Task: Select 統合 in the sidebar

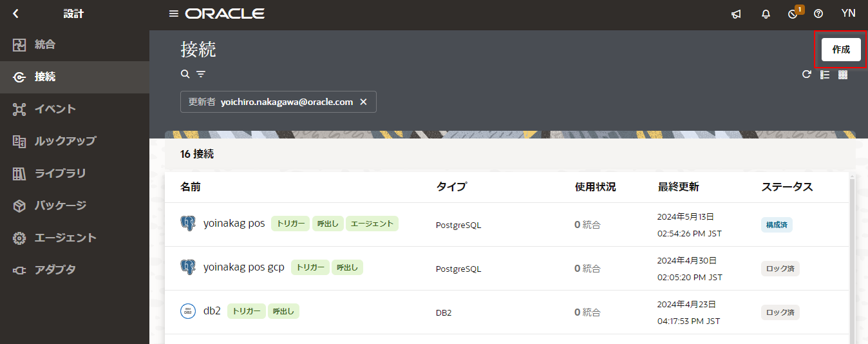Action: pos(45,44)
